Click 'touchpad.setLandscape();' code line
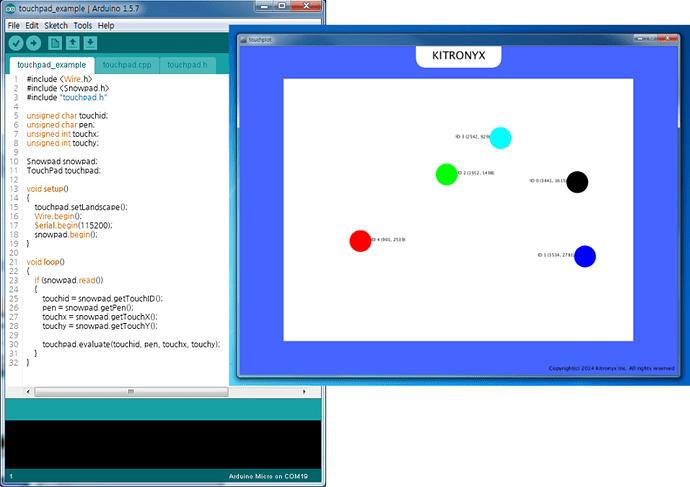 click(81, 207)
